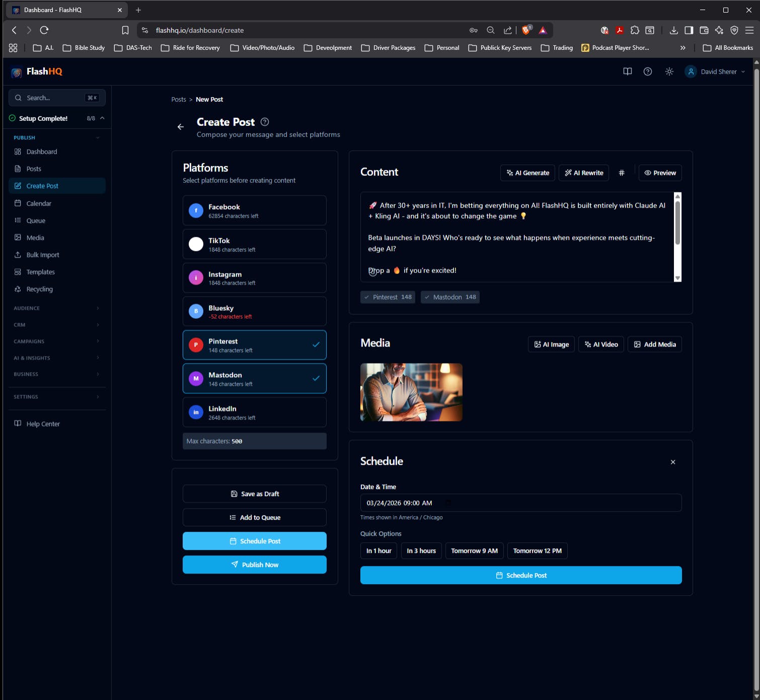The height and width of the screenshot is (700, 760).
Task: Click the zoom magnifier icon in address bar
Action: click(x=491, y=30)
